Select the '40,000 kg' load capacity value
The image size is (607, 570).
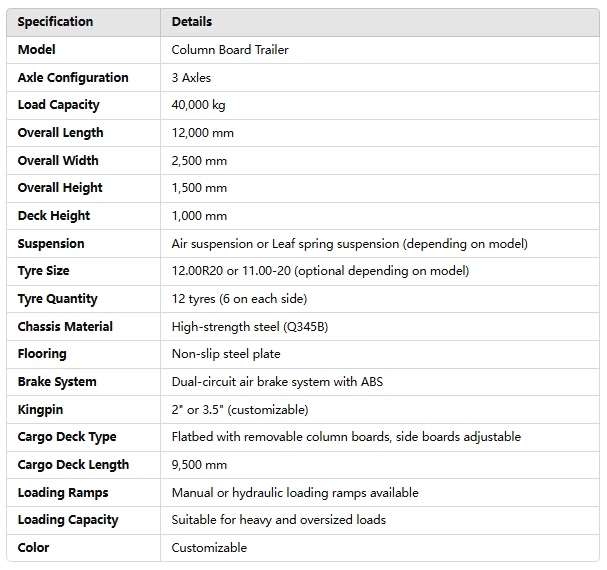(199, 105)
